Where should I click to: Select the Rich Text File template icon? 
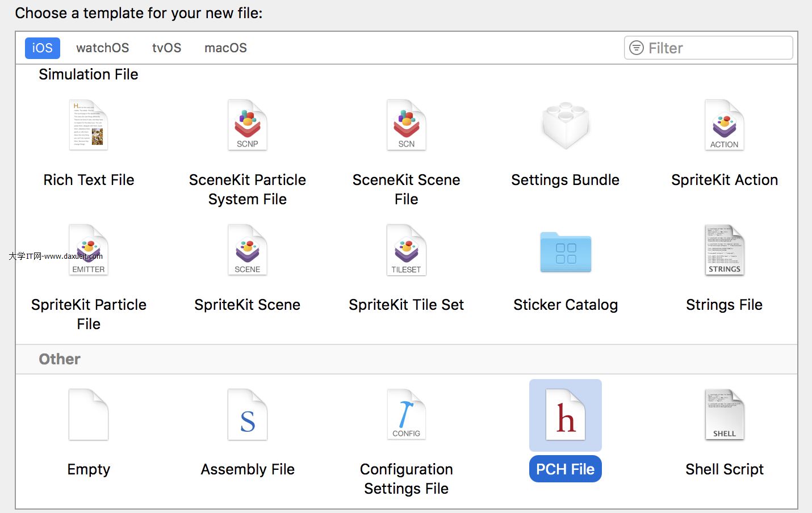[x=89, y=125]
